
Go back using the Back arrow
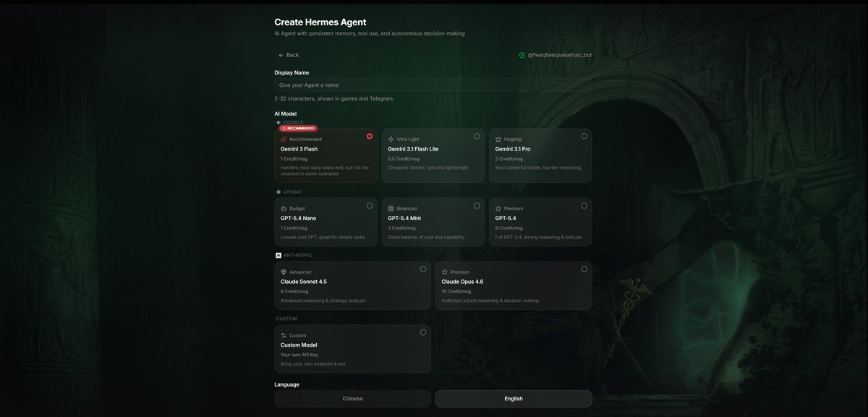(x=289, y=55)
